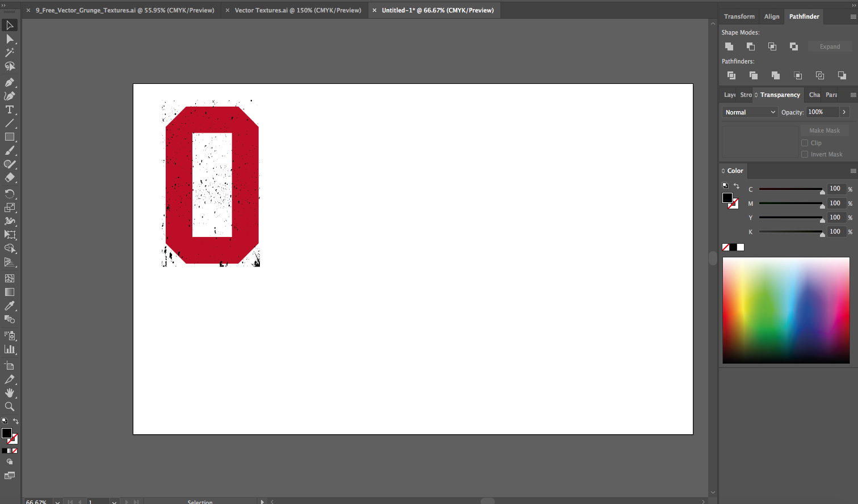Click the Trim pathfinder icon

click(x=754, y=75)
